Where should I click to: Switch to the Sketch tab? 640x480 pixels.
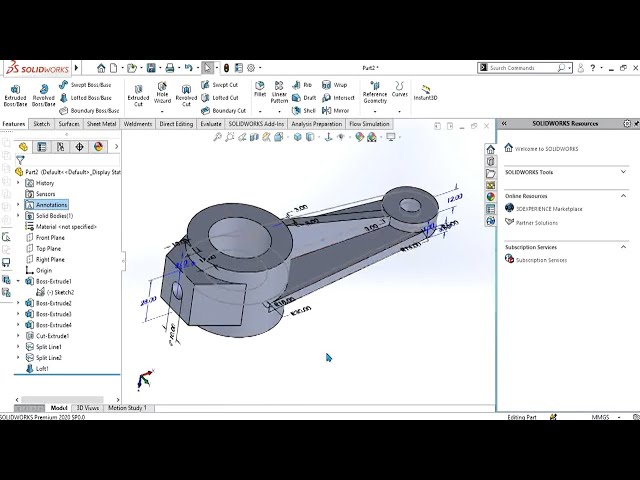tap(41, 124)
